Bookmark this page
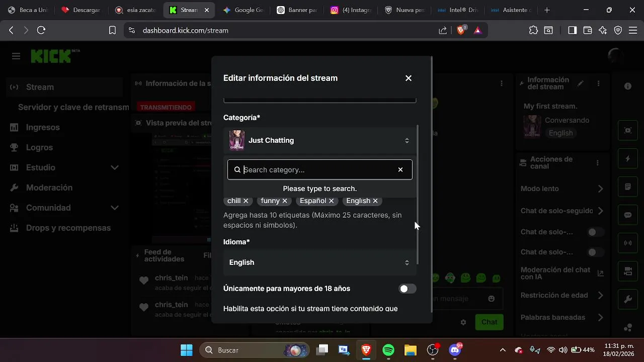This screenshot has width=644, height=362. [112, 30]
